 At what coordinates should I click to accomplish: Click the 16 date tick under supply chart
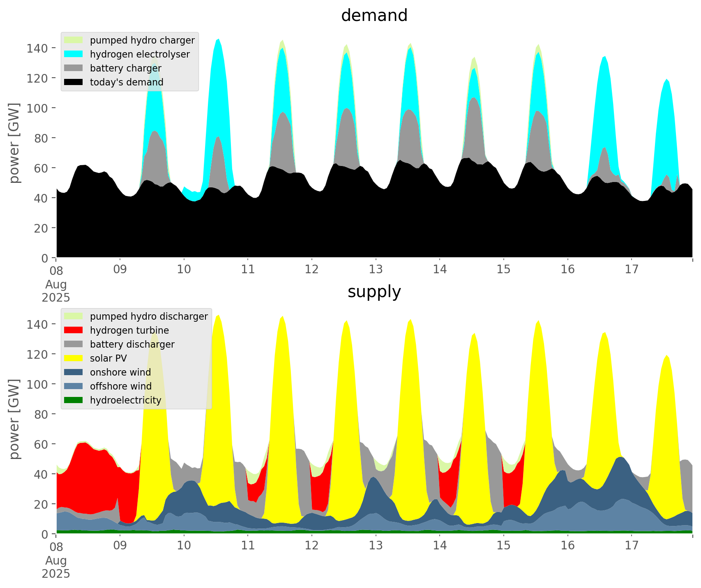point(567,546)
